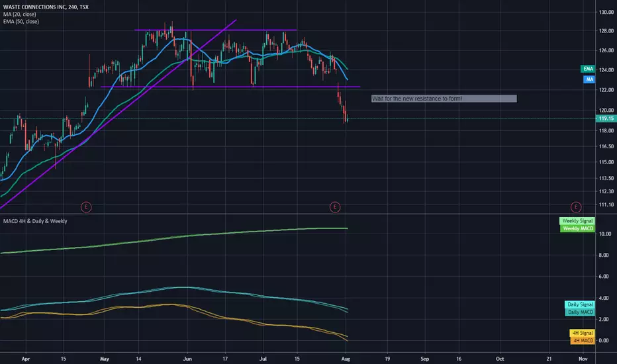The width and height of the screenshot is (617, 364).
Task: Click the Weekly Signal label
Action: click(x=577, y=221)
